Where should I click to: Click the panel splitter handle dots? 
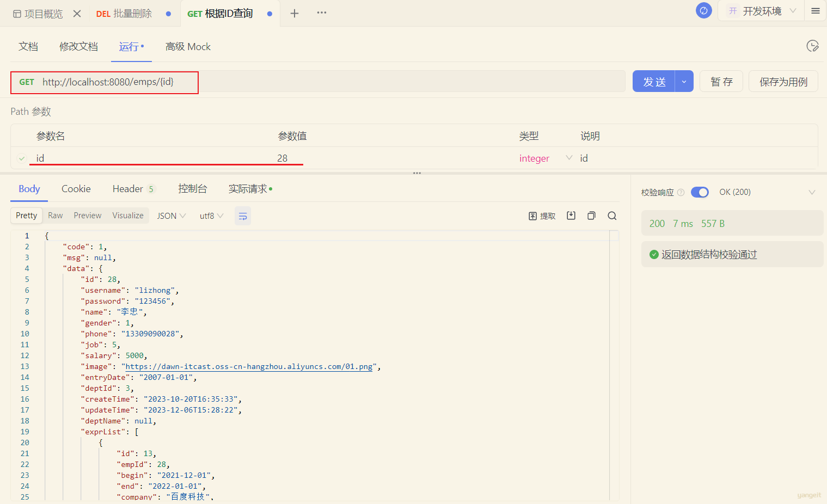pos(417,173)
